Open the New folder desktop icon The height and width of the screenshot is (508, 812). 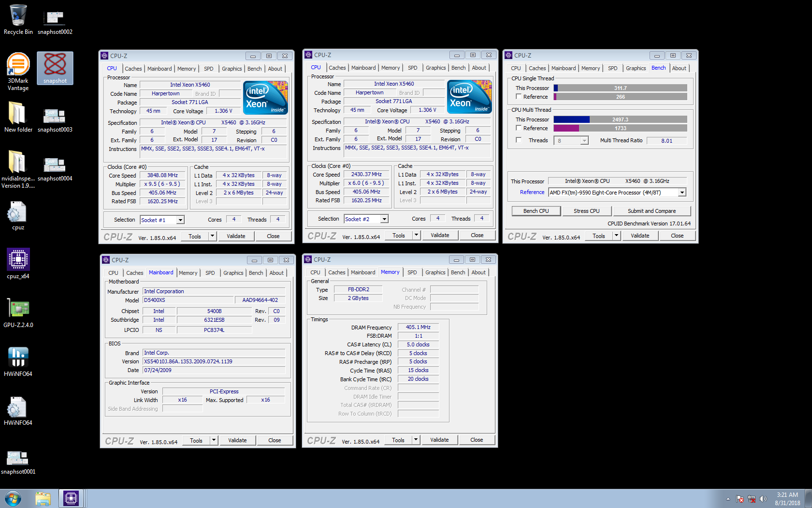(x=18, y=117)
